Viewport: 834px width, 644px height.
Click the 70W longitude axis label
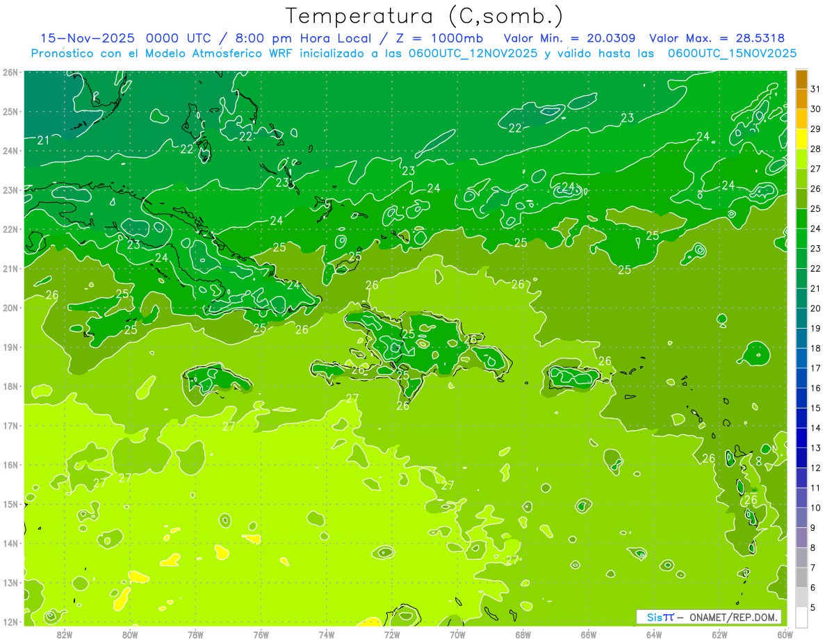[457, 634]
